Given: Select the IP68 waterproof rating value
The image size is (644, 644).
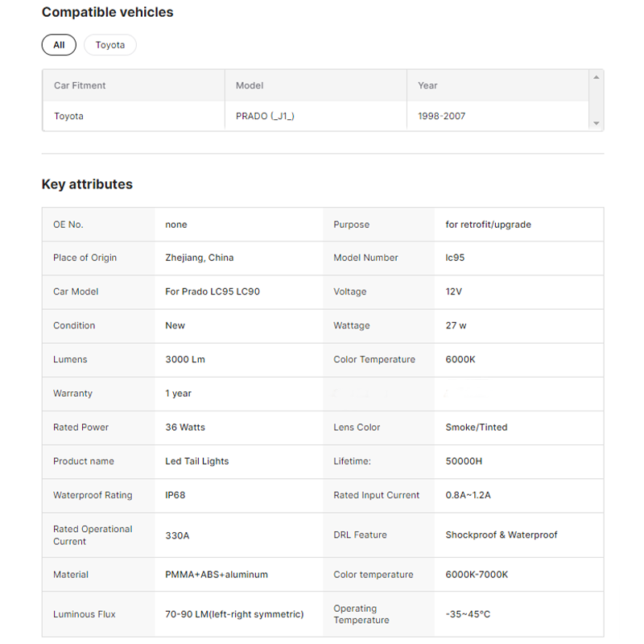Looking at the screenshot, I should coord(175,495).
